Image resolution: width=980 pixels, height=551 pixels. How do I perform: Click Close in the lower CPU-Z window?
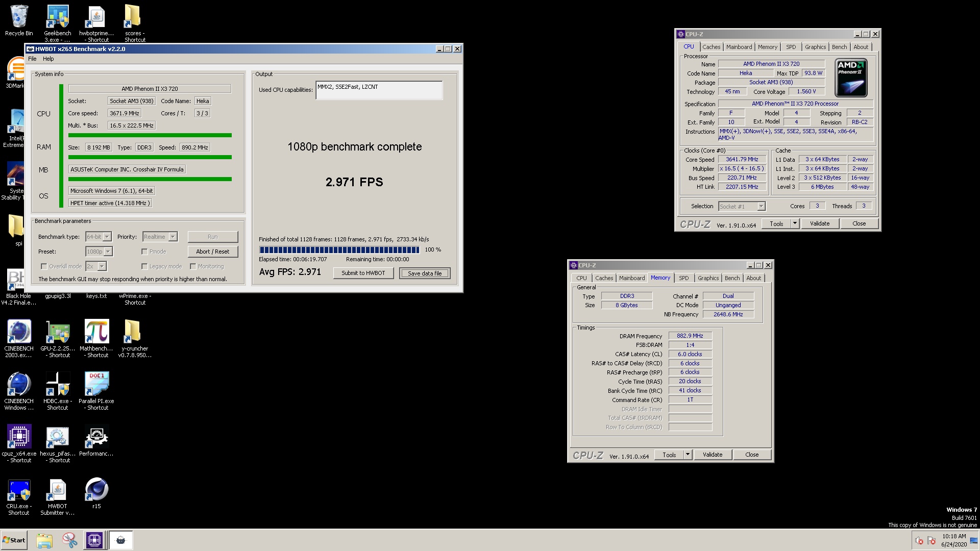coord(752,455)
